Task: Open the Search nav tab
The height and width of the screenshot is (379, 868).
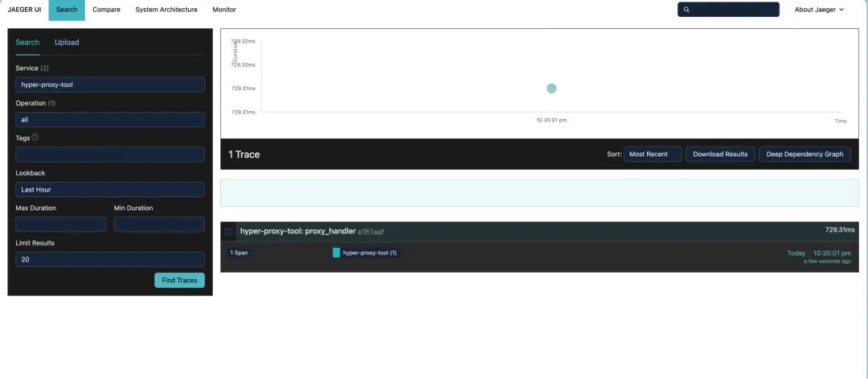Action: click(x=67, y=10)
